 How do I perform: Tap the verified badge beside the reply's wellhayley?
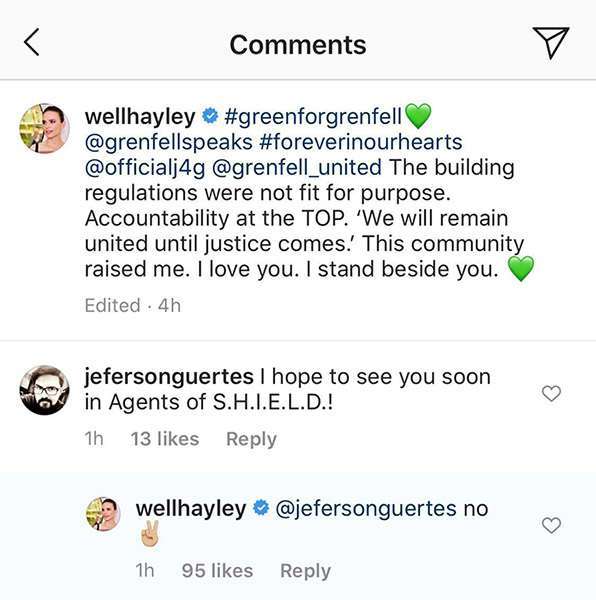[261, 508]
